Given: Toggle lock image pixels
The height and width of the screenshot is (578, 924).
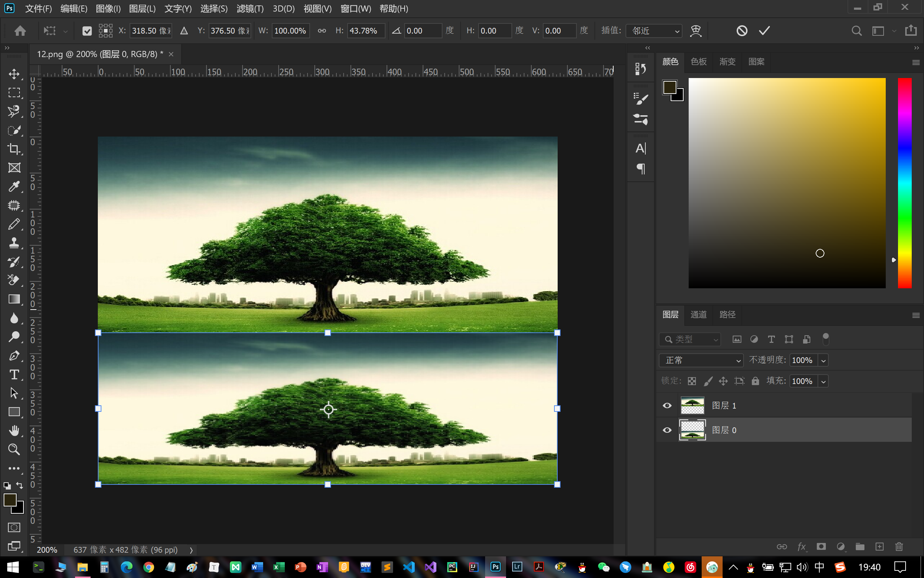Looking at the screenshot, I should [x=708, y=381].
